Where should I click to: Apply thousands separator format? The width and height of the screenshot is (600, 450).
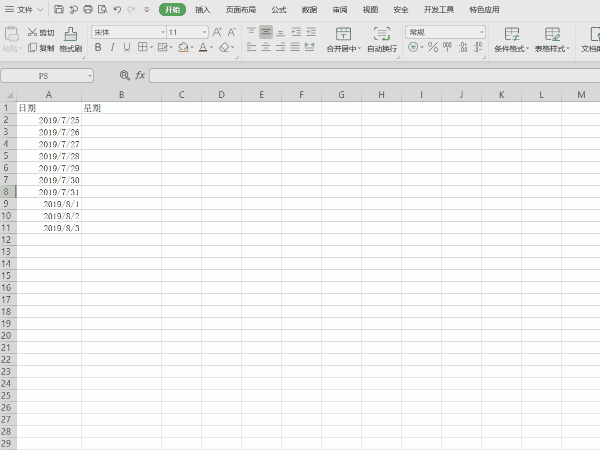point(447,47)
